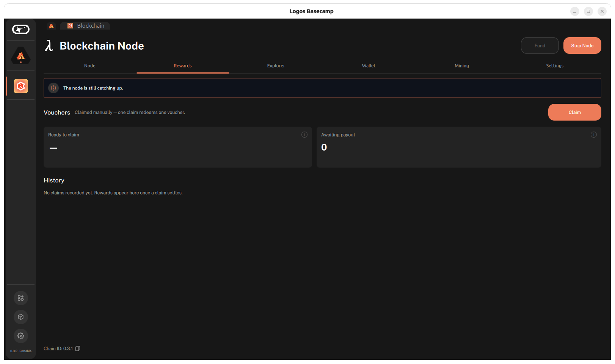Click the info icon in catching-up banner

point(53,88)
